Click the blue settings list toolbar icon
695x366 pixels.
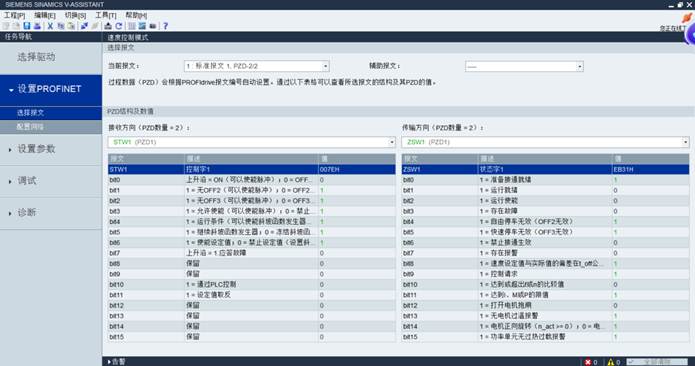click(x=142, y=26)
